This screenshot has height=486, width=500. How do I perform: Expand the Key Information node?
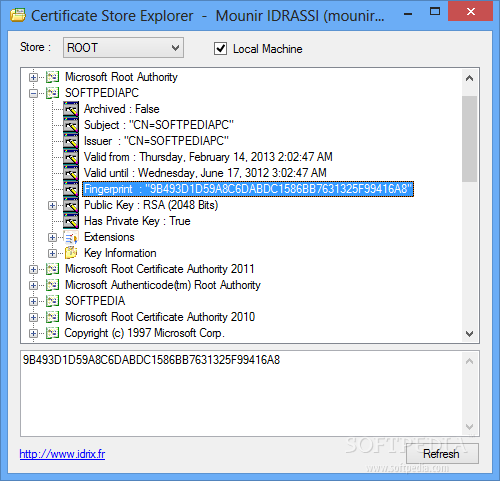click(52, 253)
